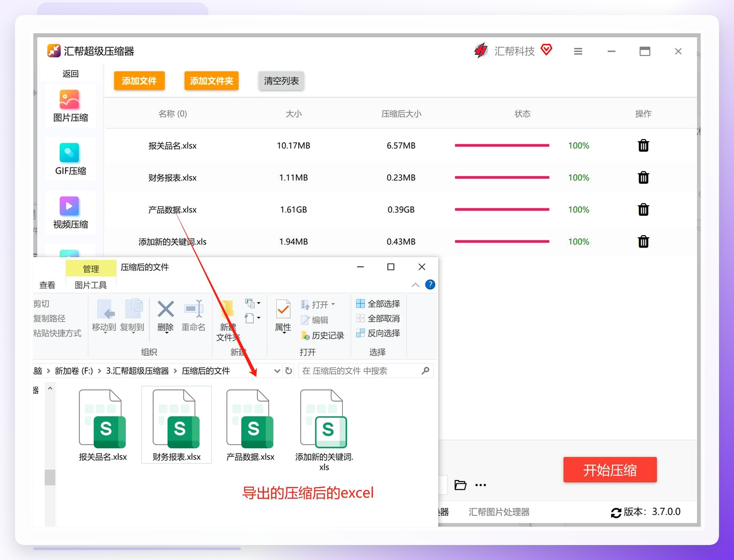Click the 产品数据.xlsx progress bar
The height and width of the screenshot is (560, 734).
pos(502,209)
